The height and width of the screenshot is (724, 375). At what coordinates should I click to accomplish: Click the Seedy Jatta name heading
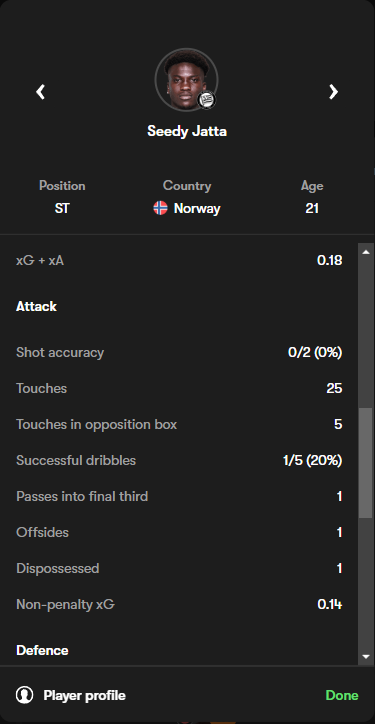(187, 131)
